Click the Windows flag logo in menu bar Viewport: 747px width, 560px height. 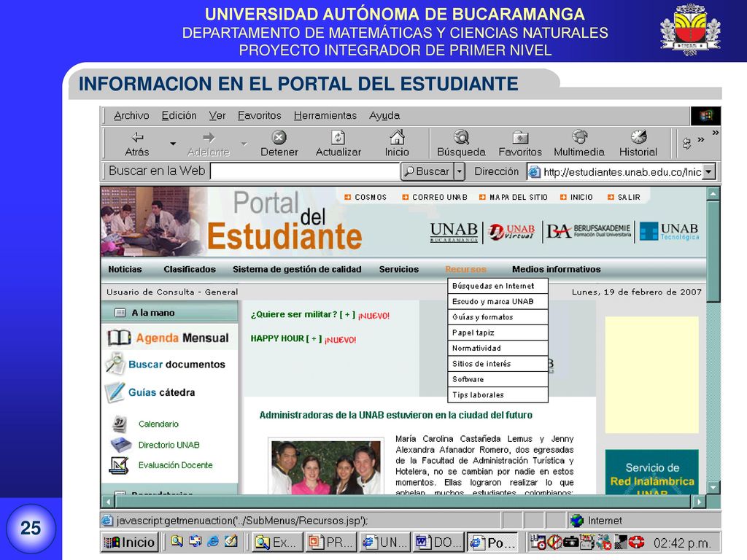(705, 116)
